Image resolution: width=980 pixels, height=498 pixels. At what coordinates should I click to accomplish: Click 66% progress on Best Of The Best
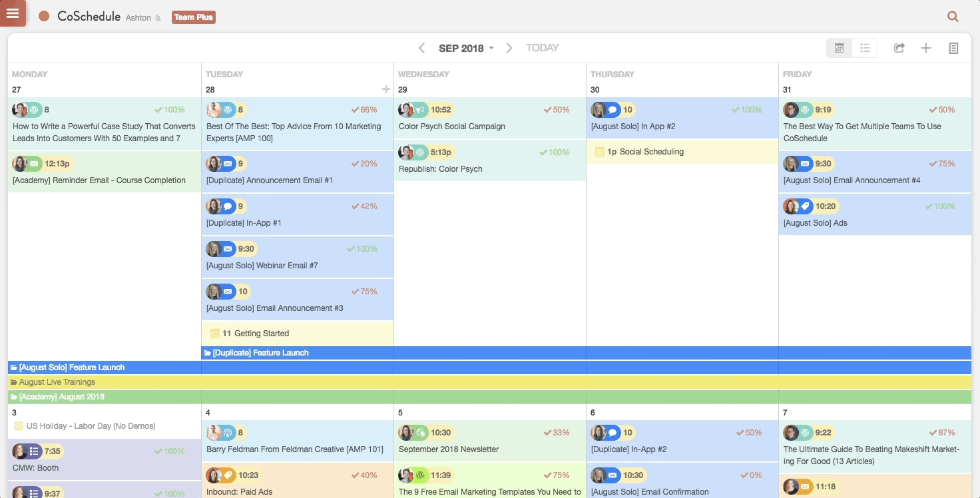click(364, 110)
